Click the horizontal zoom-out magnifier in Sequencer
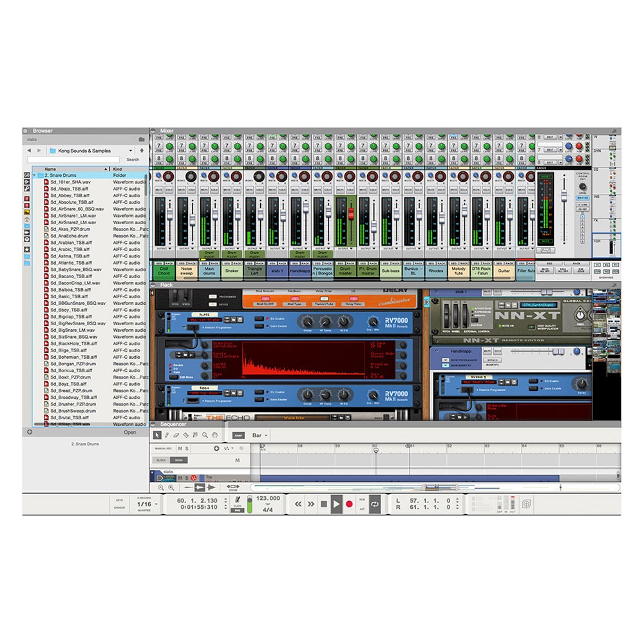The height and width of the screenshot is (644, 644). [161, 488]
